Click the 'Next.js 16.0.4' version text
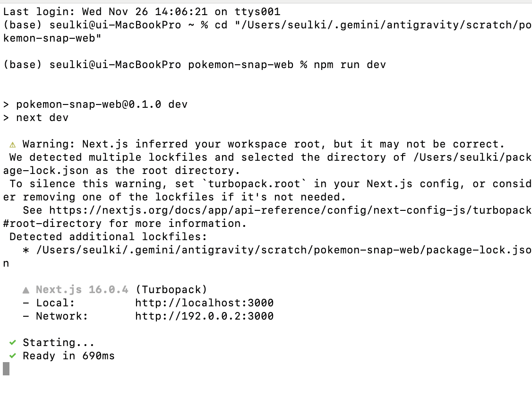Viewport: 532px width, 399px height. point(82,290)
